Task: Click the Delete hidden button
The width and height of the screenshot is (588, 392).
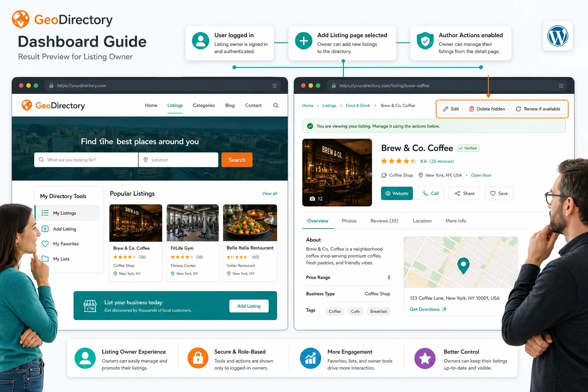Action: pyautogui.click(x=487, y=109)
